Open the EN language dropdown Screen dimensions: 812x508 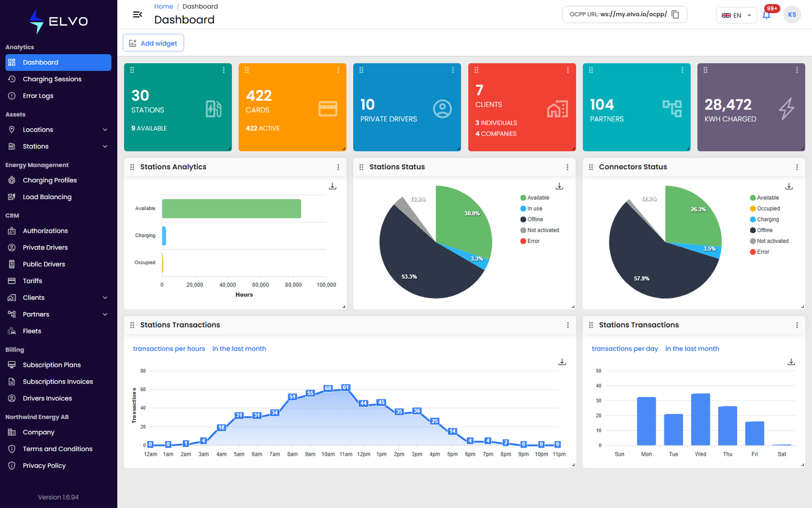pyautogui.click(x=736, y=15)
